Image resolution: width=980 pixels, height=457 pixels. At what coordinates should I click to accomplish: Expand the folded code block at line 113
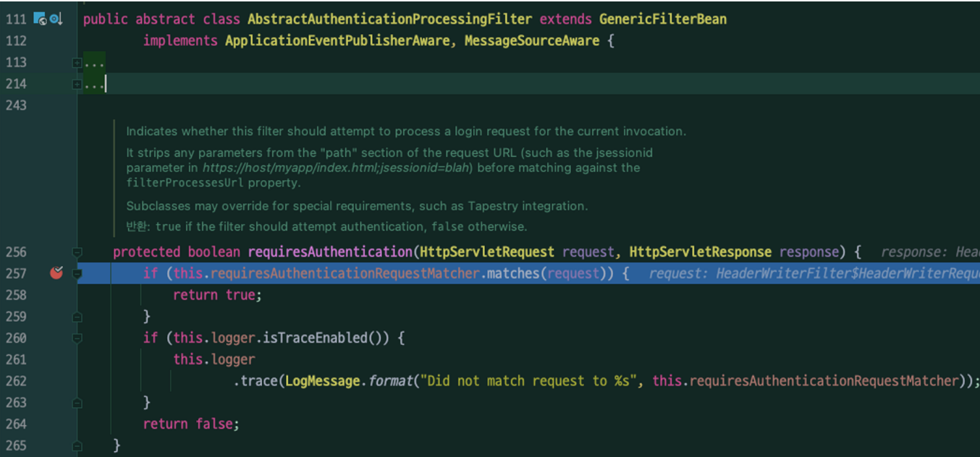tap(77, 63)
